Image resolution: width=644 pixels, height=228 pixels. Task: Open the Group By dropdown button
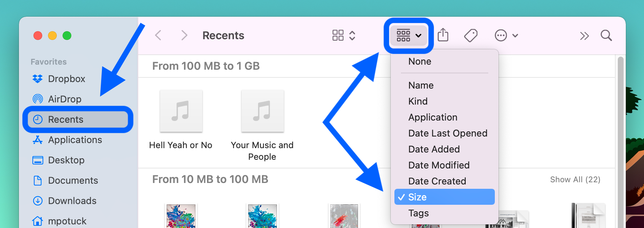(408, 35)
